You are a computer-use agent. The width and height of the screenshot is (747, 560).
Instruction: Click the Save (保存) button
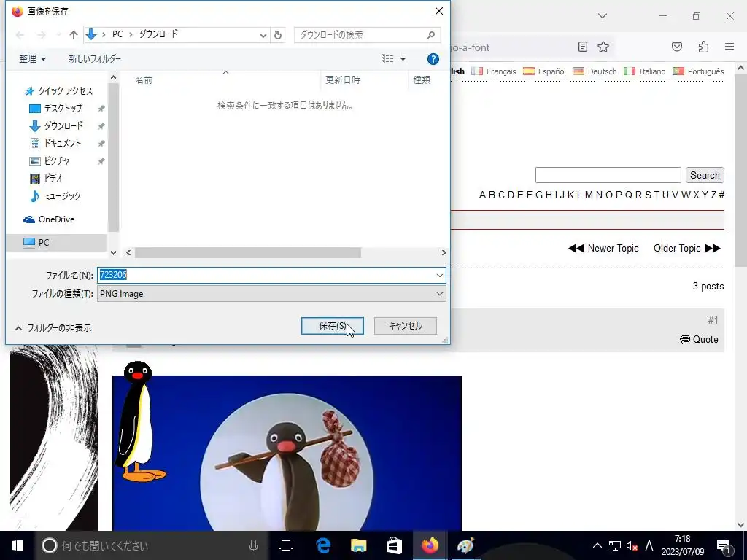click(x=332, y=326)
